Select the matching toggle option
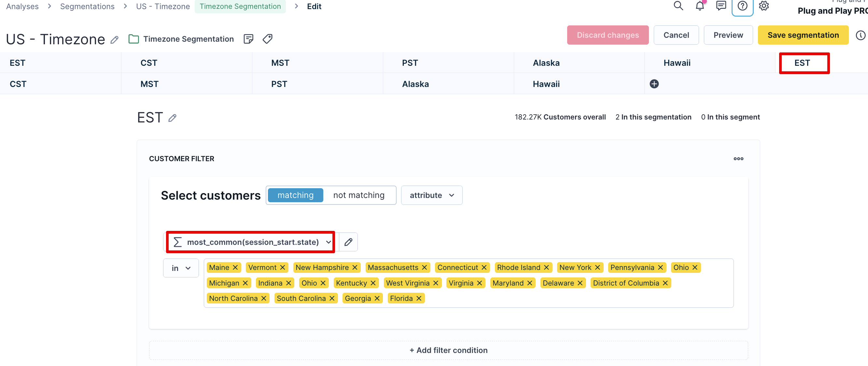 (x=296, y=195)
